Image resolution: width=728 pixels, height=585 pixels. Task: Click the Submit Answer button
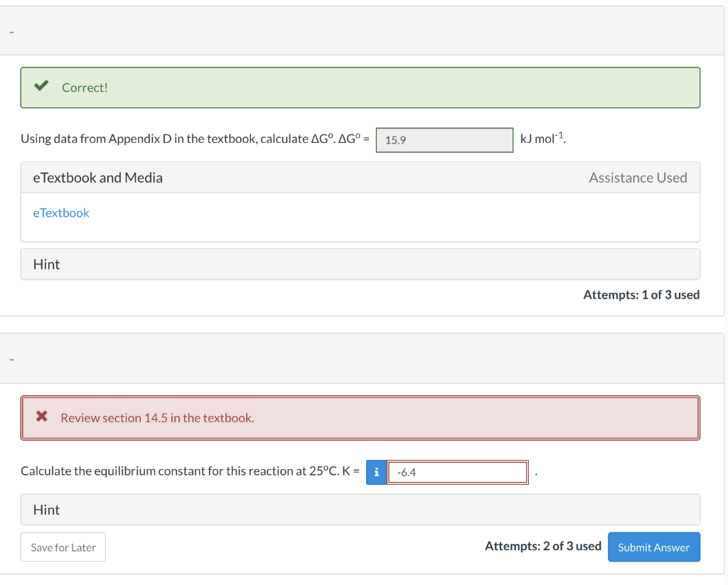654,547
